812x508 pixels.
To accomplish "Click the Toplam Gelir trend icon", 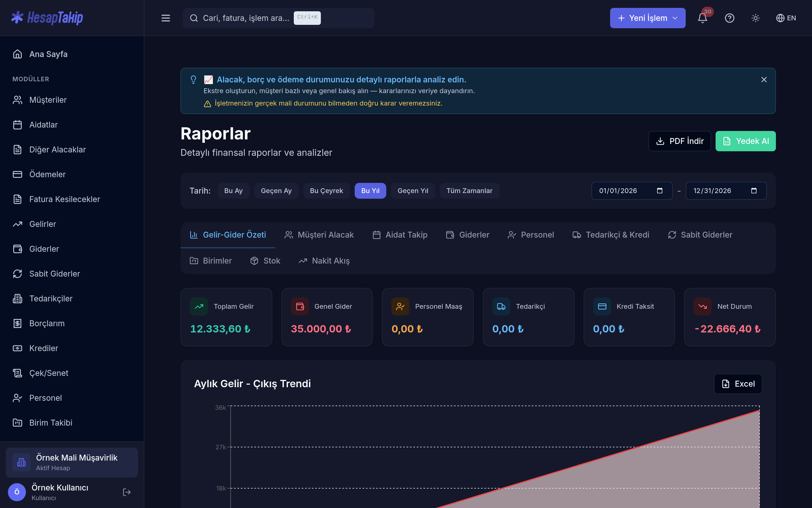I will point(199,306).
